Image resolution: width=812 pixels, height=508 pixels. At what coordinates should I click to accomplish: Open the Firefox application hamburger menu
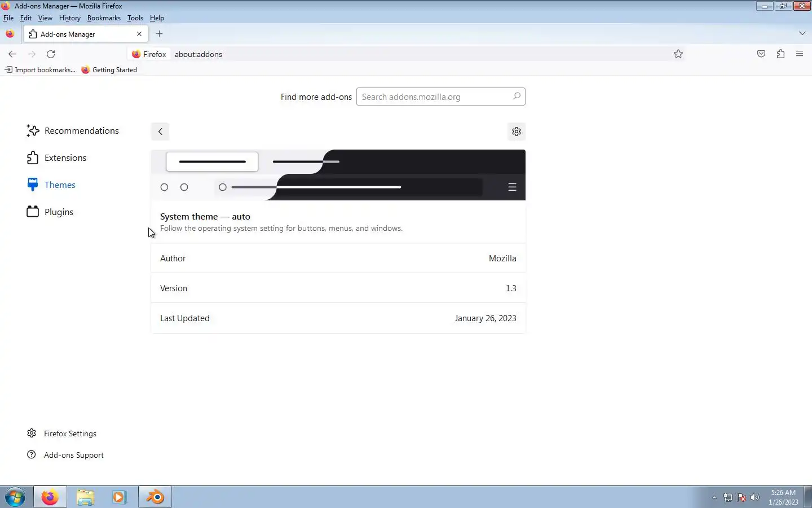pyautogui.click(x=800, y=54)
